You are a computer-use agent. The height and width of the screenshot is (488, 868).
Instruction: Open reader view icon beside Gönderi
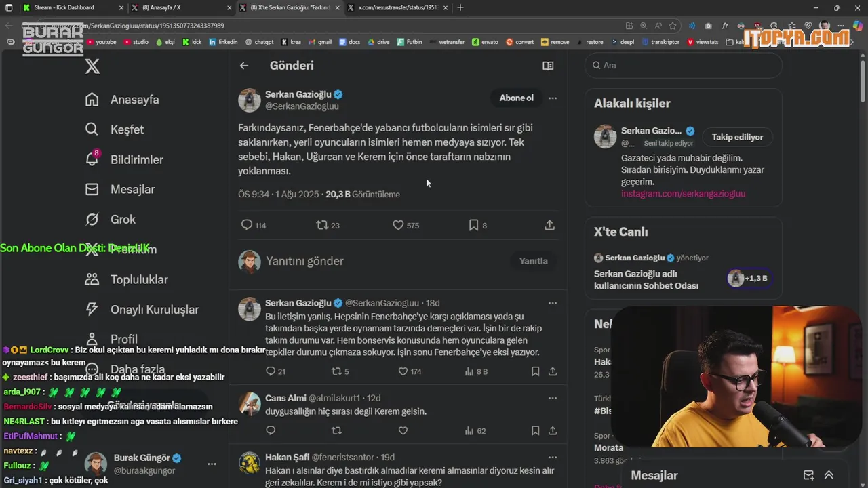(548, 66)
